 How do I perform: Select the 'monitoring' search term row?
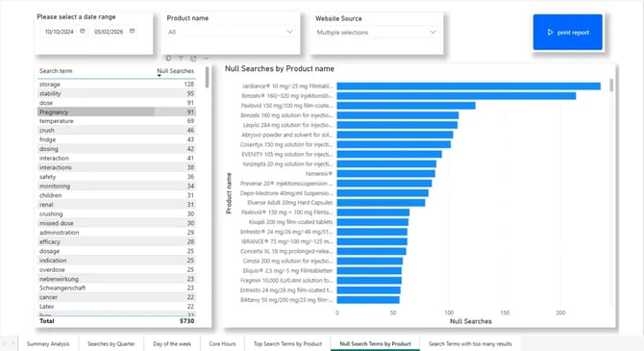point(116,186)
